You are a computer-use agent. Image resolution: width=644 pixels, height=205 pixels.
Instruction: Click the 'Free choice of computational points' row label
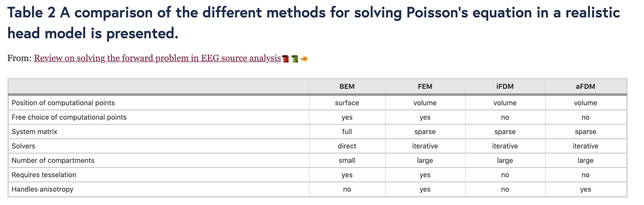(x=69, y=117)
